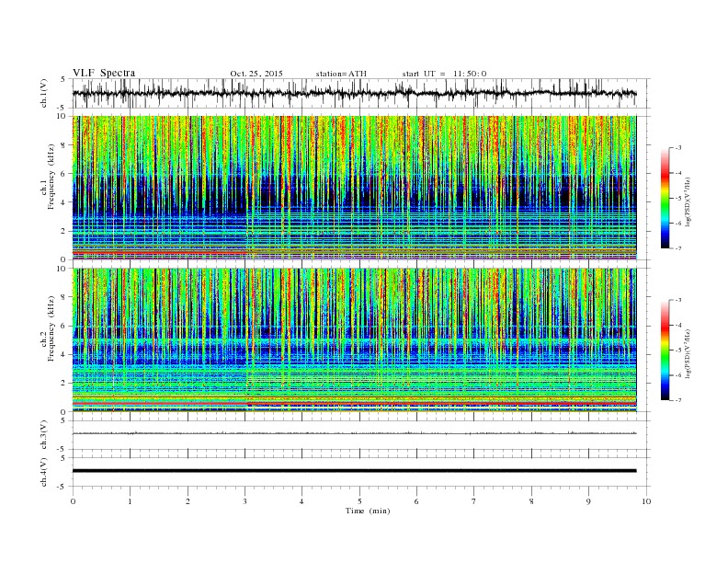Click the thick black ch.4 trace line

point(354,471)
